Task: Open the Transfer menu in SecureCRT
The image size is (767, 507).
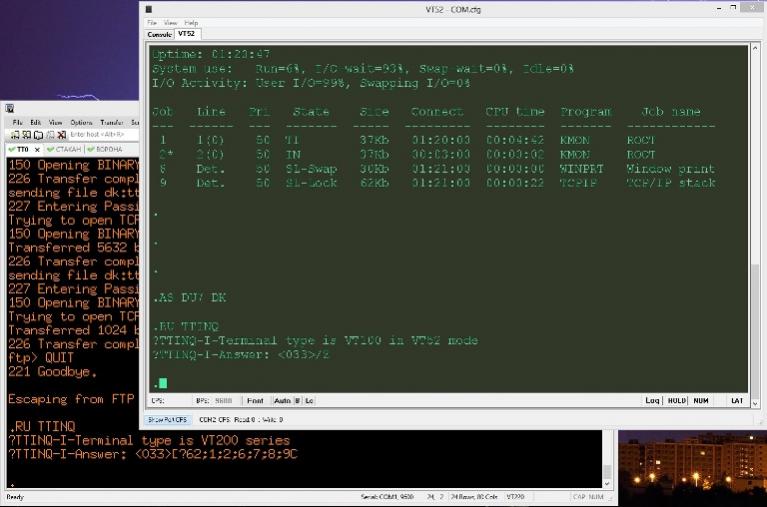Action: click(111, 122)
